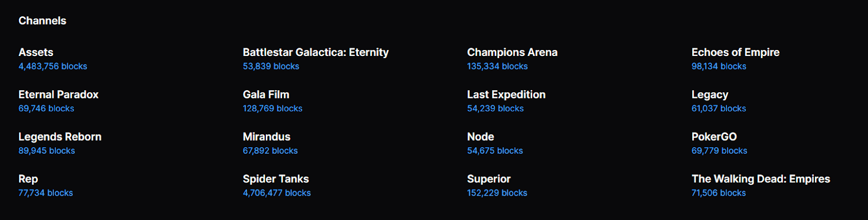Open Superior 152,229 blocks link
Image resolution: width=868 pixels, height=220 pixels.
[497, 193]
